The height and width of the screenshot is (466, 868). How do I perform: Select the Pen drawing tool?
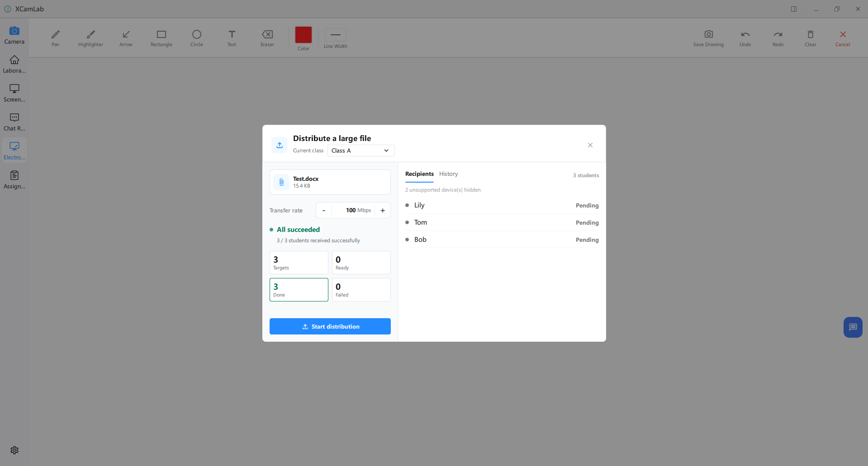pyautogui.click(x=55, y=38)
